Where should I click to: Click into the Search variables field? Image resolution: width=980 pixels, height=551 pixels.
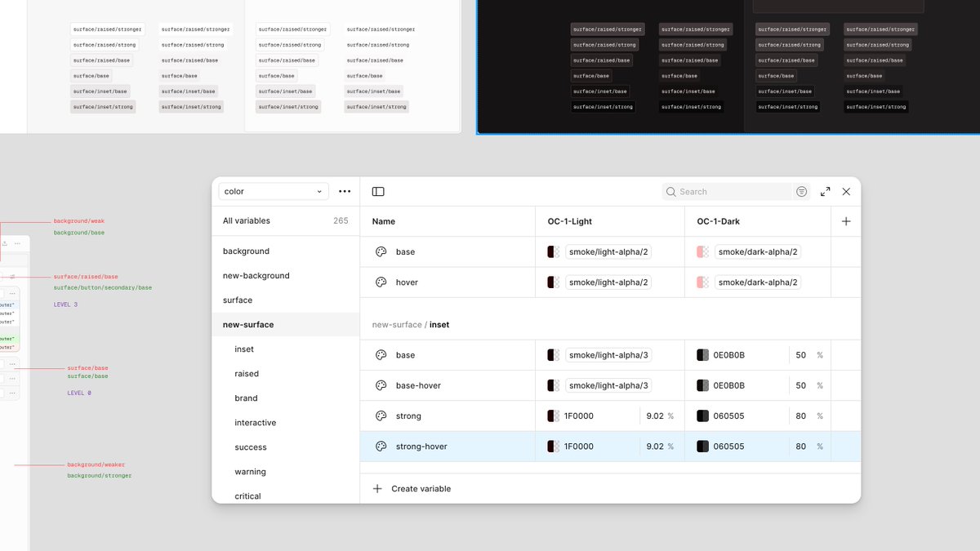coord(727,192)
